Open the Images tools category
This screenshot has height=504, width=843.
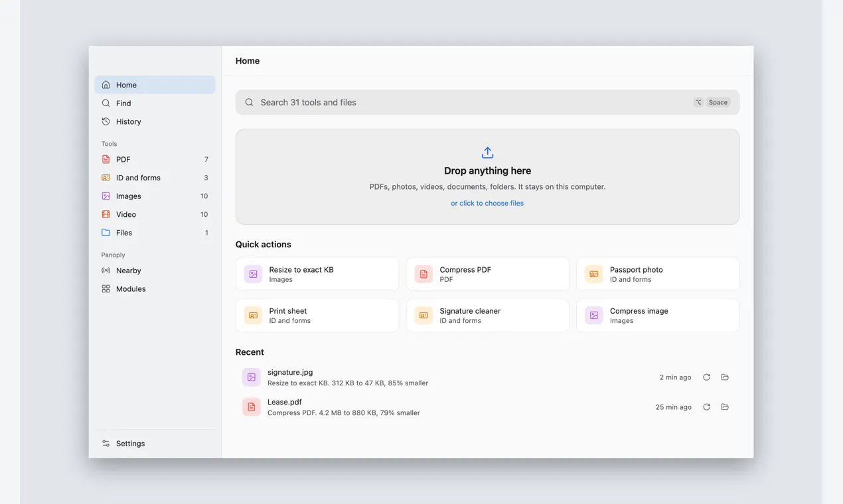[155, 196]
